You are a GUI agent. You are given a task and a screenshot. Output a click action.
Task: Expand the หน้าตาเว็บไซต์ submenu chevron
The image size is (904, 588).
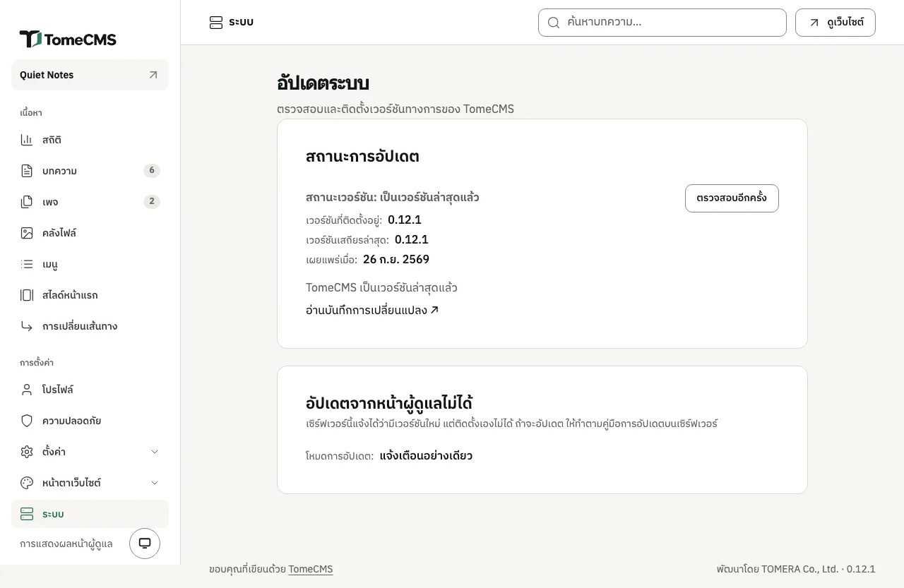(x=155, y=483)
